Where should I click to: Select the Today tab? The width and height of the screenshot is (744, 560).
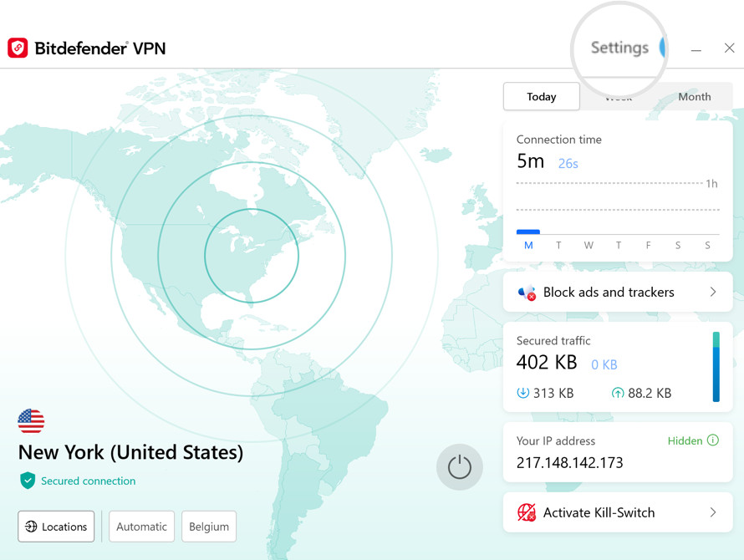pyautogui.click(x=542, y=97)
